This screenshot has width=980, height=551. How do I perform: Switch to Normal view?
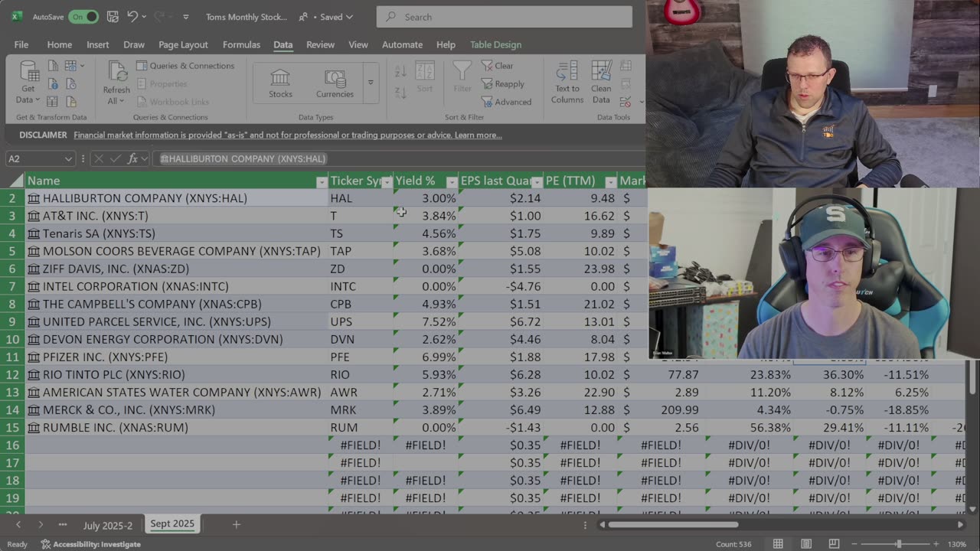pos(778,544)
